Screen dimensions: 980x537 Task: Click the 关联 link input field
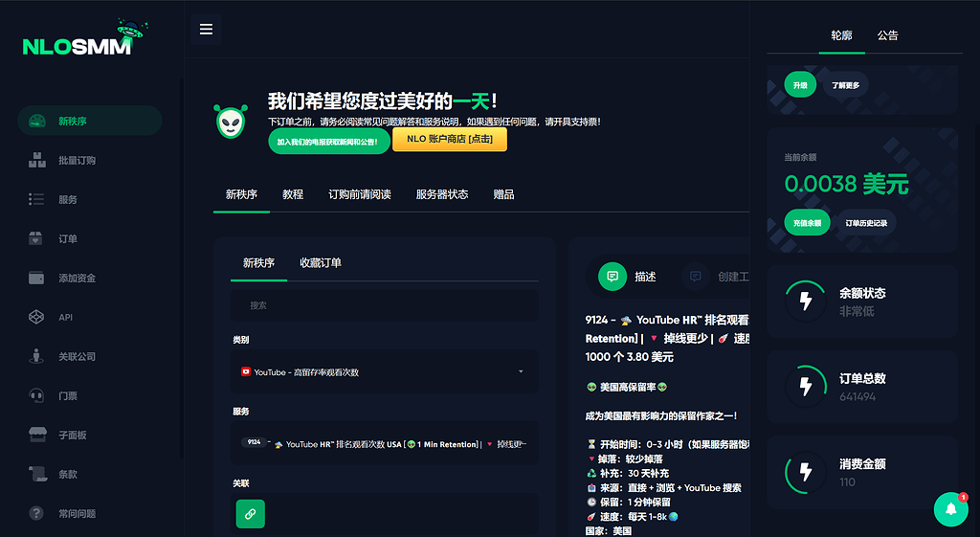coord(385,514)
